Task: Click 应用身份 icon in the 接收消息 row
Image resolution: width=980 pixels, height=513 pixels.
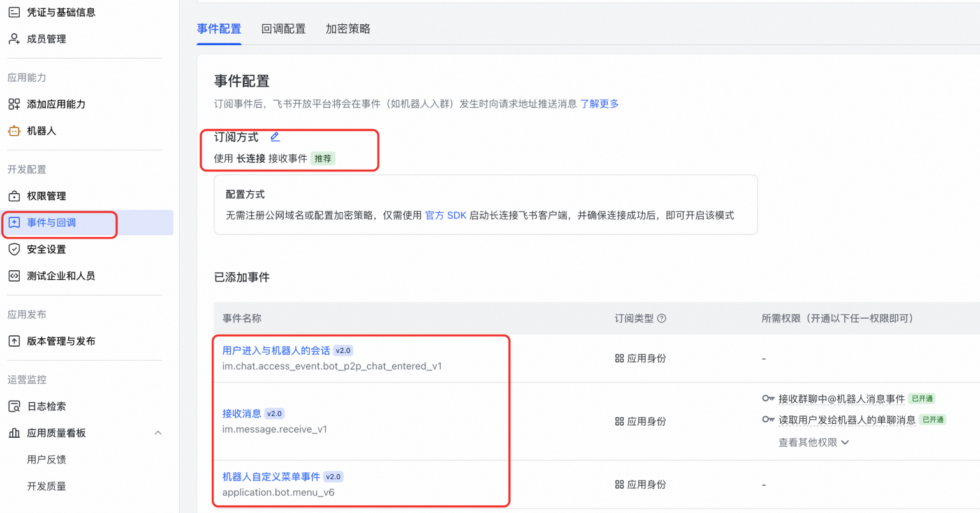Action: (x=619, y=421)
